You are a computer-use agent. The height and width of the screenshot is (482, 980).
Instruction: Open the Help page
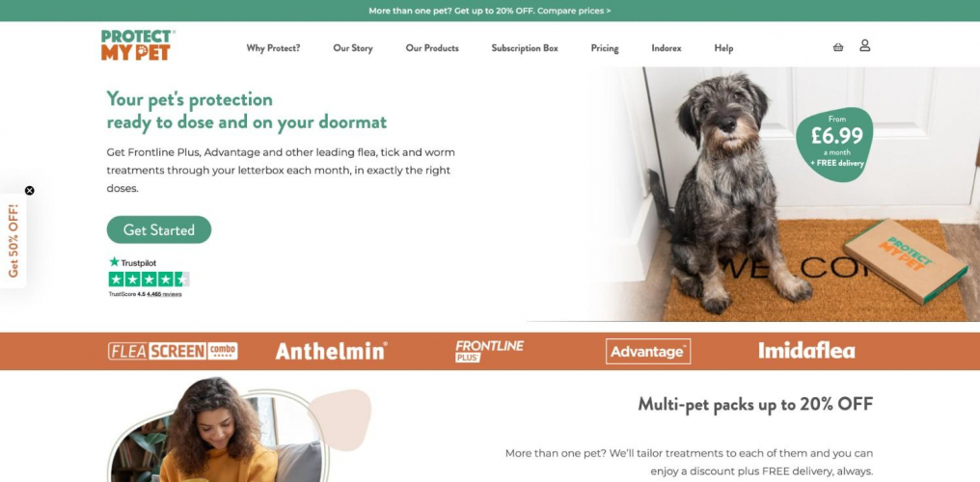723,48
